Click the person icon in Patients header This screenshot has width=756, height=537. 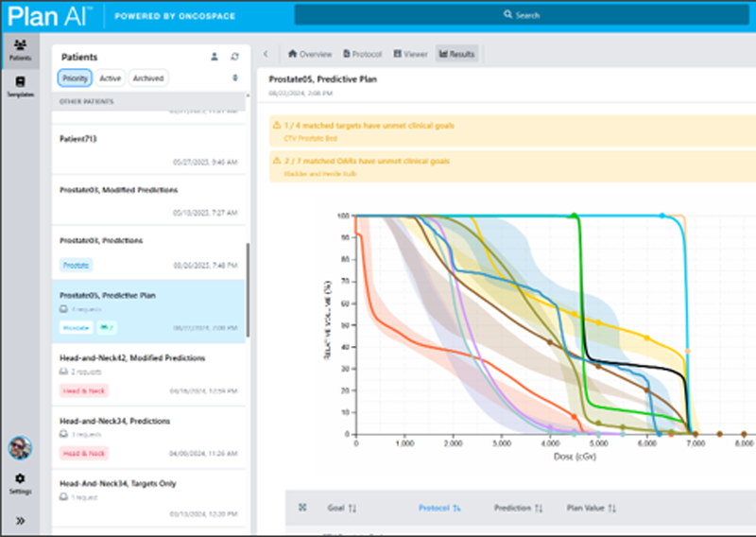click(x=215, y=57)
